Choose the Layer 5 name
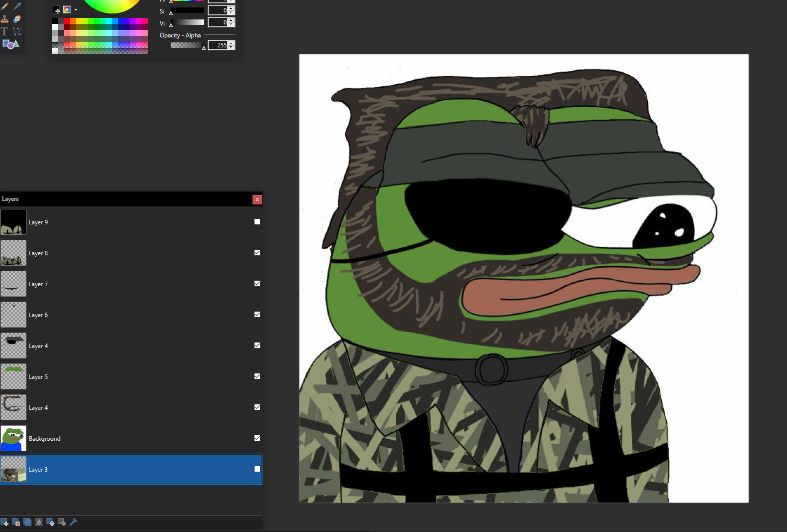This screenshot has height=532, width=787. [x=38, y=377]
